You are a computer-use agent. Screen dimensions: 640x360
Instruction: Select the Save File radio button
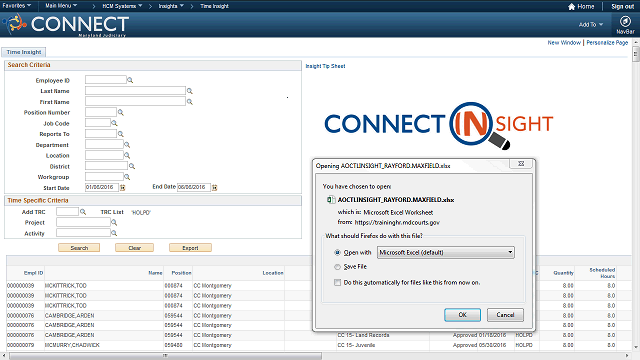(337, 267)
